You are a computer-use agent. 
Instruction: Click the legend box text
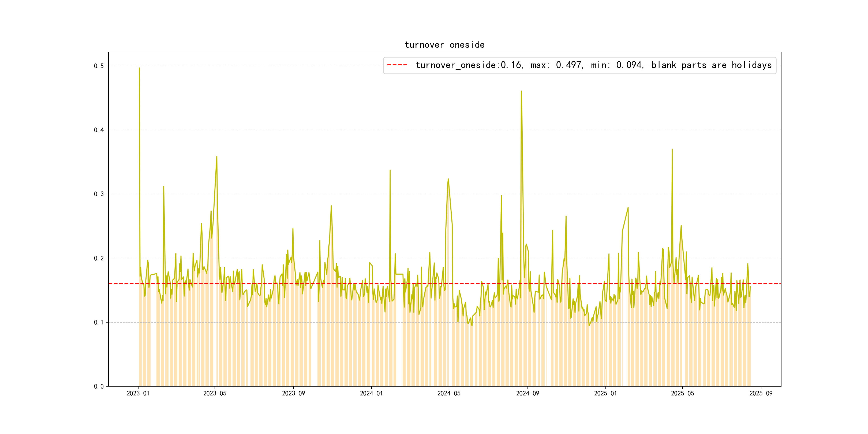point(593,65)
